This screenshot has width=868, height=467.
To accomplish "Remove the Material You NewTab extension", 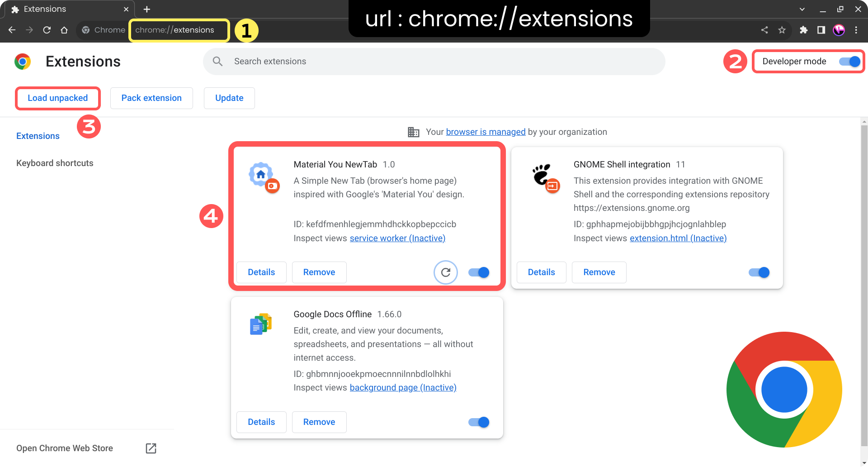I will pyautogui.click(x=319, y=272).
